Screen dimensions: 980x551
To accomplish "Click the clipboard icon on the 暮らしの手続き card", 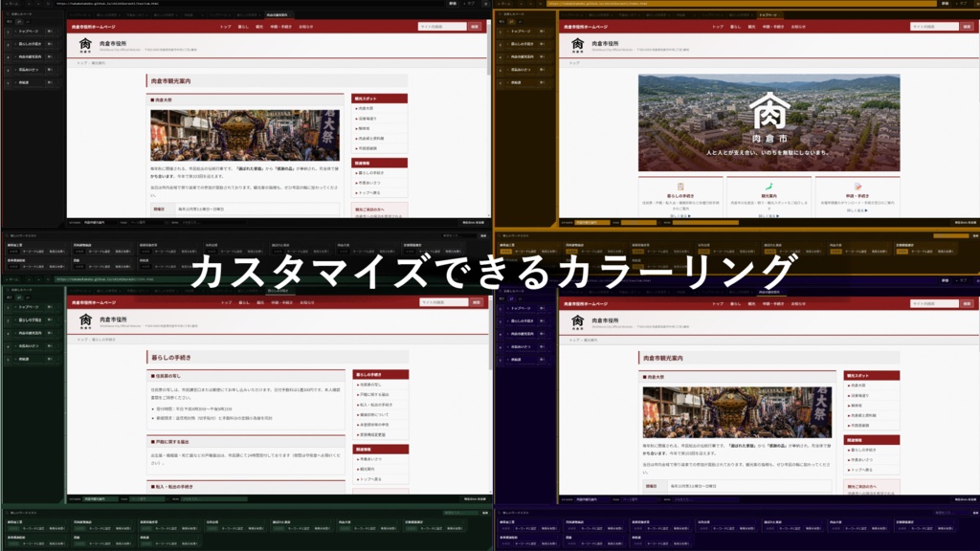I will [680, 187].
